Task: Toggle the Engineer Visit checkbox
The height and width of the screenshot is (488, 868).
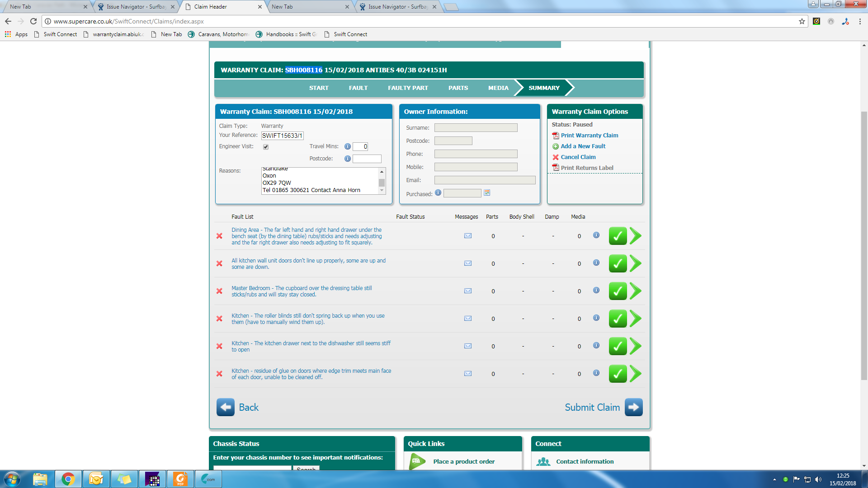Action: click(x=266, y=147)
